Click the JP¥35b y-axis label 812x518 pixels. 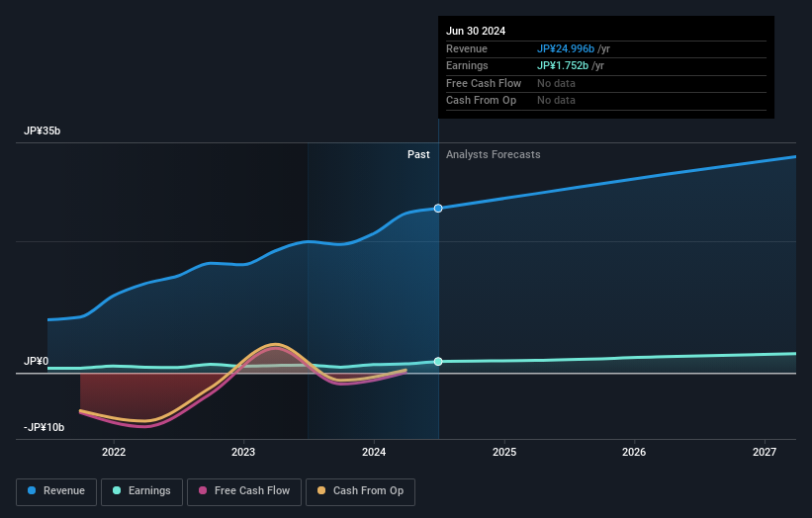[42, 130]
